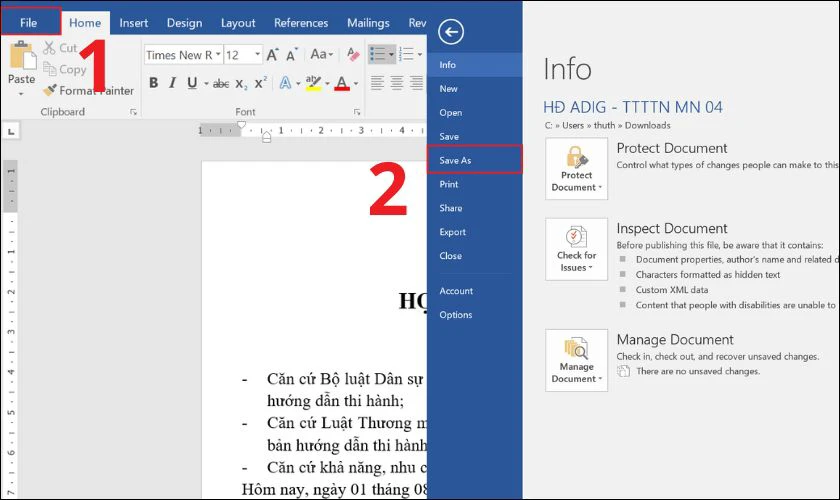Increase font size with grow icon
This screenshot has height=500, width=840.
(272, 55)
